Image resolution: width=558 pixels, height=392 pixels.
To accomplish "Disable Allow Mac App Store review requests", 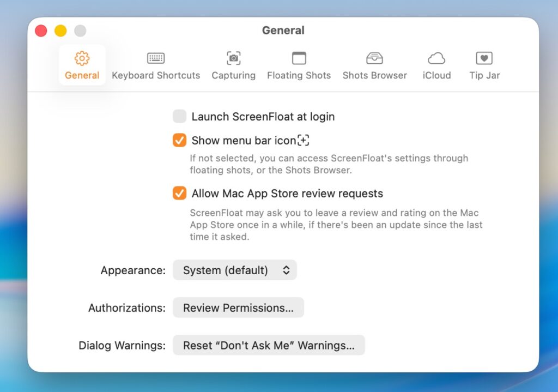I will click(179, 194).
